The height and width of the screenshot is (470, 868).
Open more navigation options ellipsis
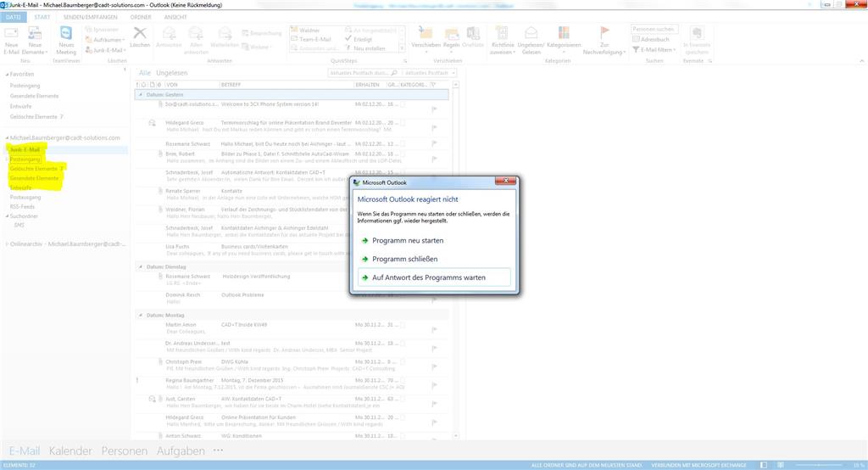point(218,450)
